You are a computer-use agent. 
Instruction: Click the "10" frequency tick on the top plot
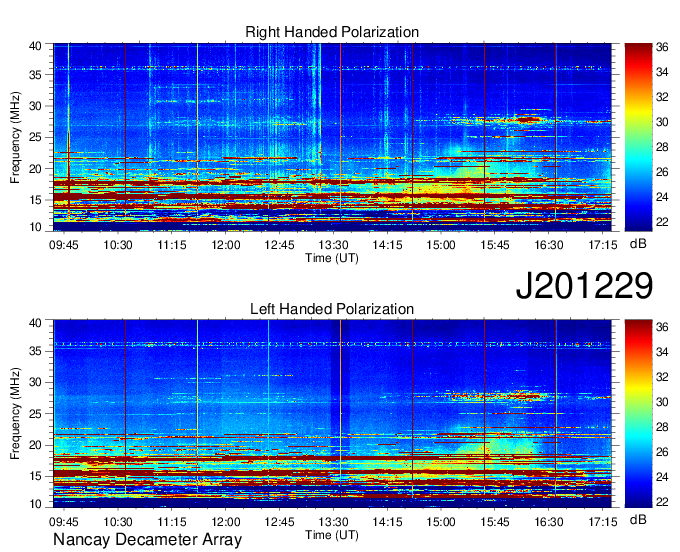coord(35,227)
